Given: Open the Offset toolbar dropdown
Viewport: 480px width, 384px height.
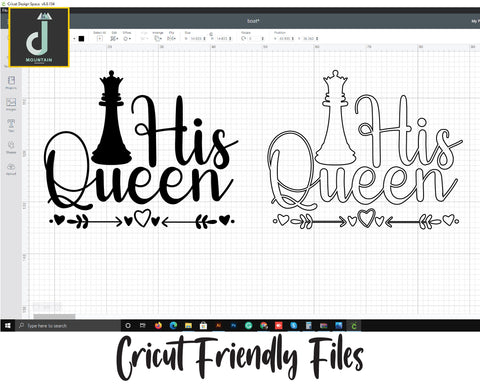Looking at the screenshot, I should tap(127, 39).
